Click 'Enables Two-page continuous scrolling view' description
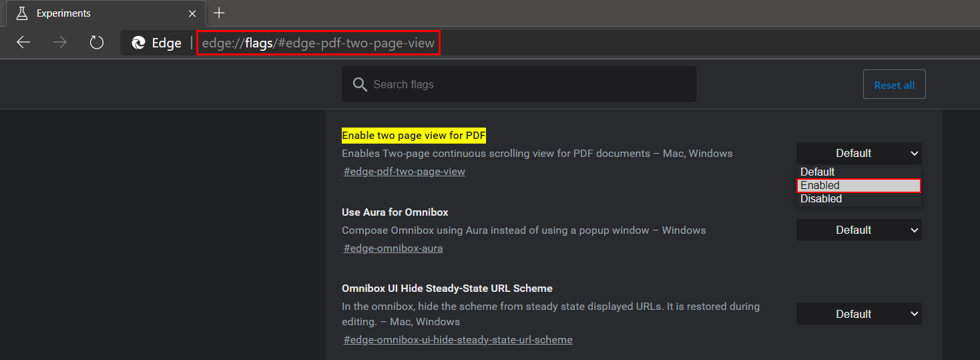980x360 pixels. pos(537,154)
